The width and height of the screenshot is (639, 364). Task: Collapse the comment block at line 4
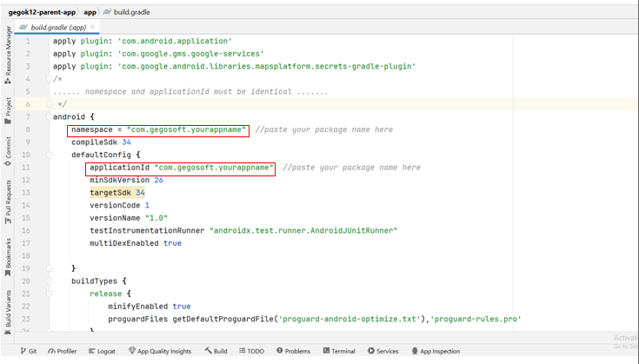coord(49,79)
